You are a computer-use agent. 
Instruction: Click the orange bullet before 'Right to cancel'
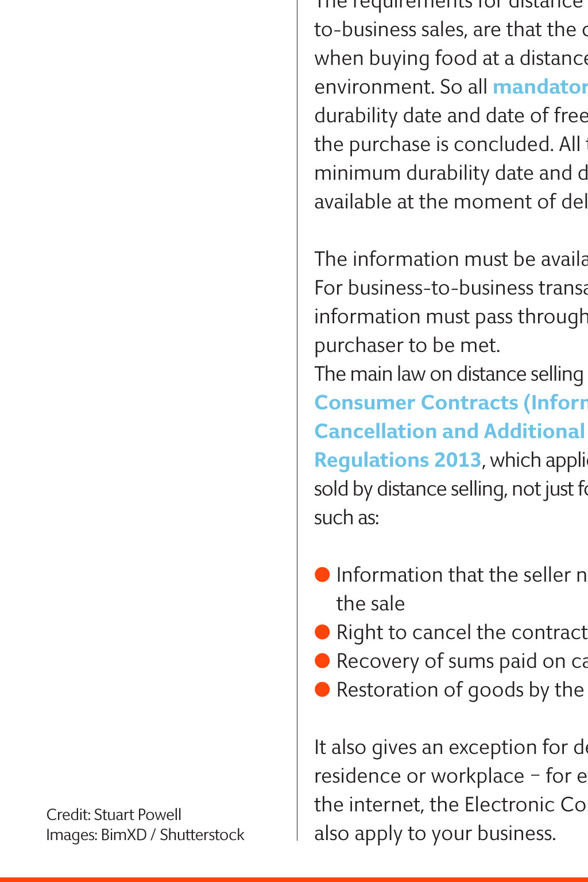pos(322,632)
